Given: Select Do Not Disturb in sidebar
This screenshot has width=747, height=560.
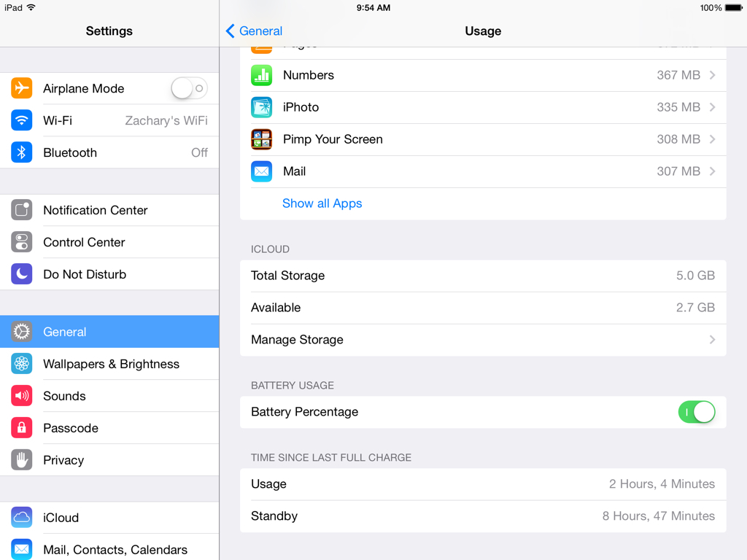Looking at the screenshot, I should point(109,274).
